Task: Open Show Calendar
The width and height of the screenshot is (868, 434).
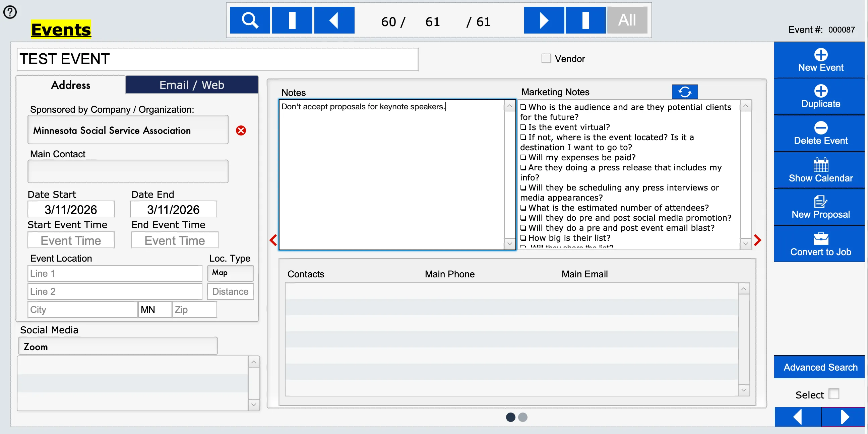Action: click(820, 170)
